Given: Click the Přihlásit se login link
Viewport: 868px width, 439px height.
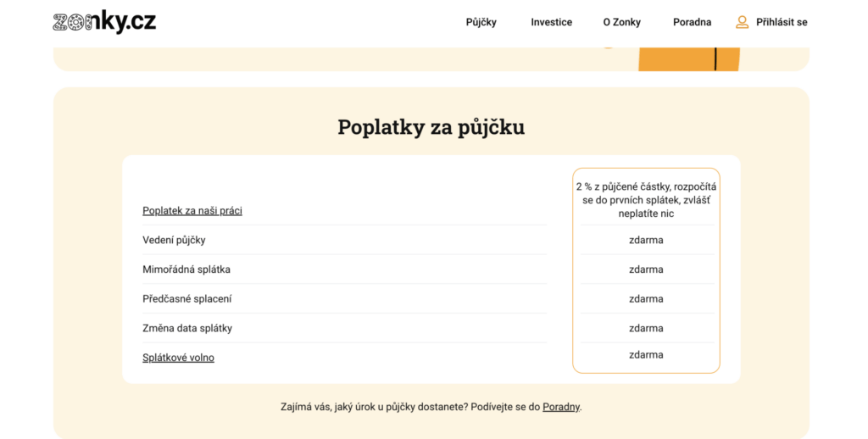Looking at the screenshot, I should pos(782,22).
